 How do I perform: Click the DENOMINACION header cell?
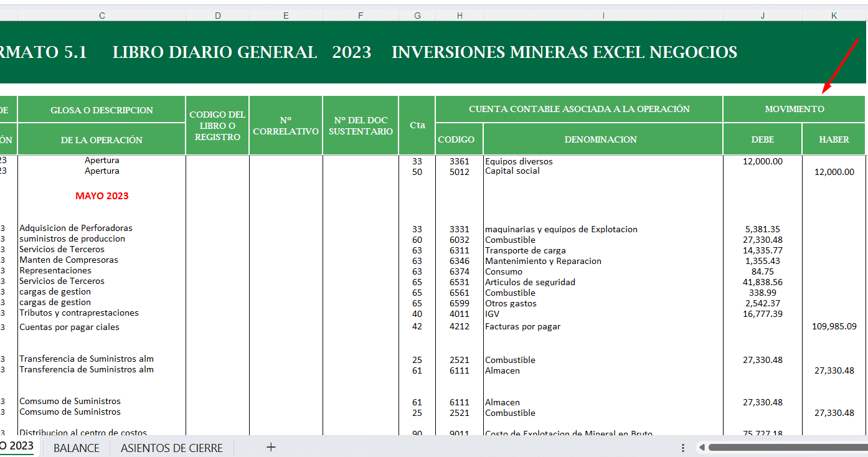603,139
